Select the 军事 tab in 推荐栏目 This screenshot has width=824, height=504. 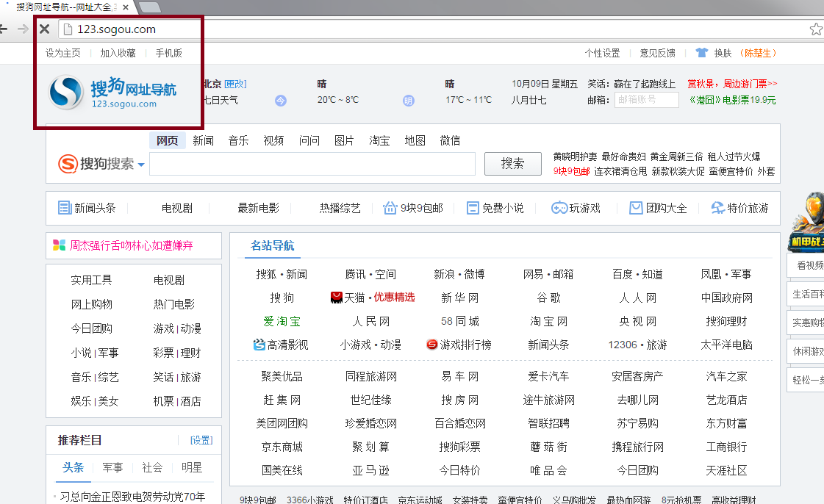click(112, 467)
